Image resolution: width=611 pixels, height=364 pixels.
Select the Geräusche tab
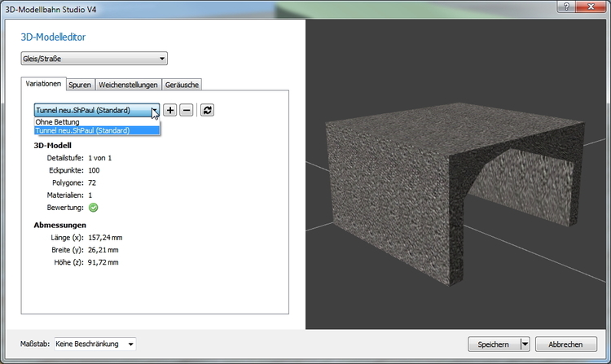click(x=181, y=85)
